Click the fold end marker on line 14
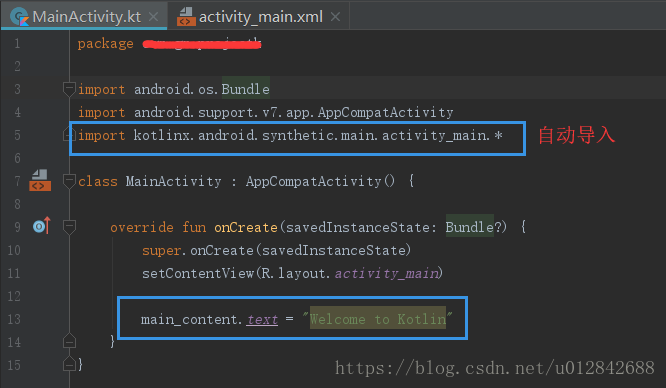Viewport: 666px width, 388px height. click(x=69, y=341)
